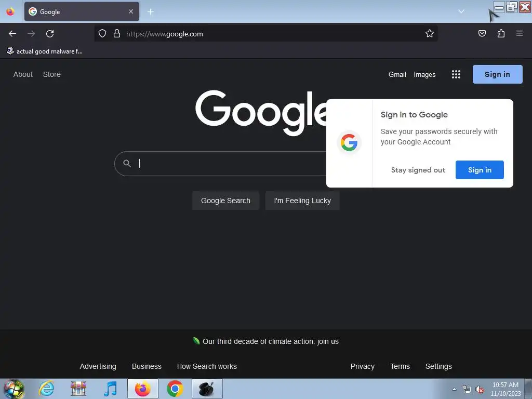
Task: Open the Privacy footer link
Action: tap(362, 366)
